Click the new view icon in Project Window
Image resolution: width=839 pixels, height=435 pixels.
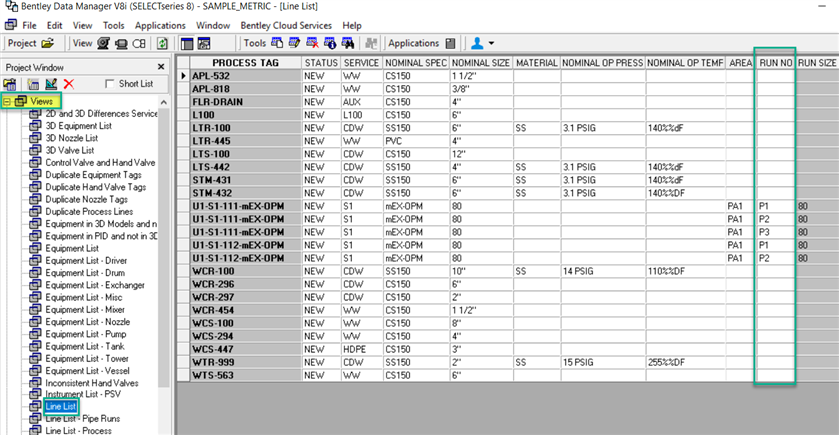(x=33, y=84)
